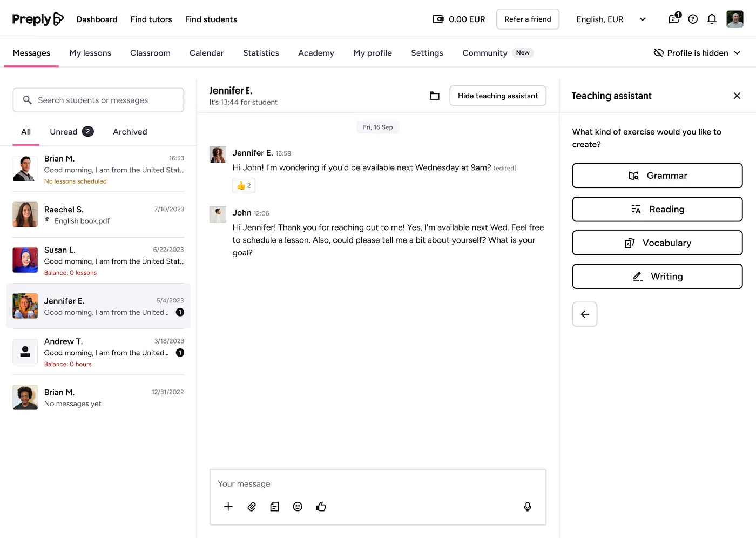756x538 pixels.
Task: Start voice recording with microphone icon
Action: click(x=528, y=507)
